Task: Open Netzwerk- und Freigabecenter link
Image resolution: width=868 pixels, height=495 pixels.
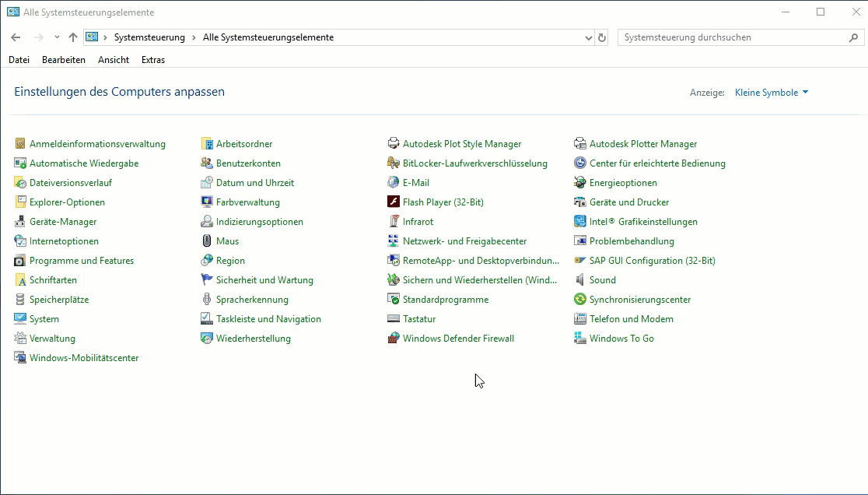Action: coord(464,240)
